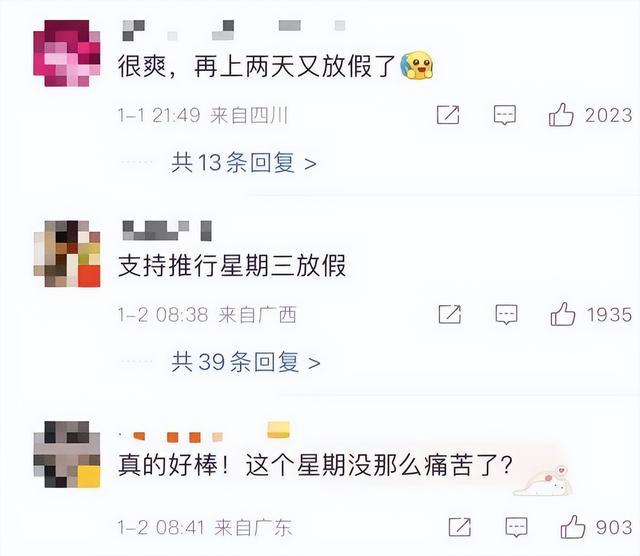The image size is (640, 556).
Task: Open the brown pixelated avatar profile
Action: (x=67, y=254)
